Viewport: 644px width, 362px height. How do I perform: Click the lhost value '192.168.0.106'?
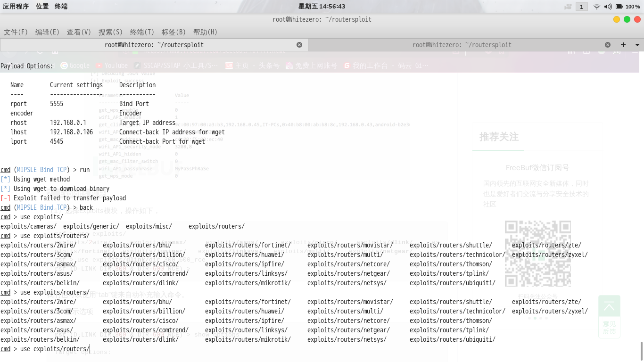71,132
